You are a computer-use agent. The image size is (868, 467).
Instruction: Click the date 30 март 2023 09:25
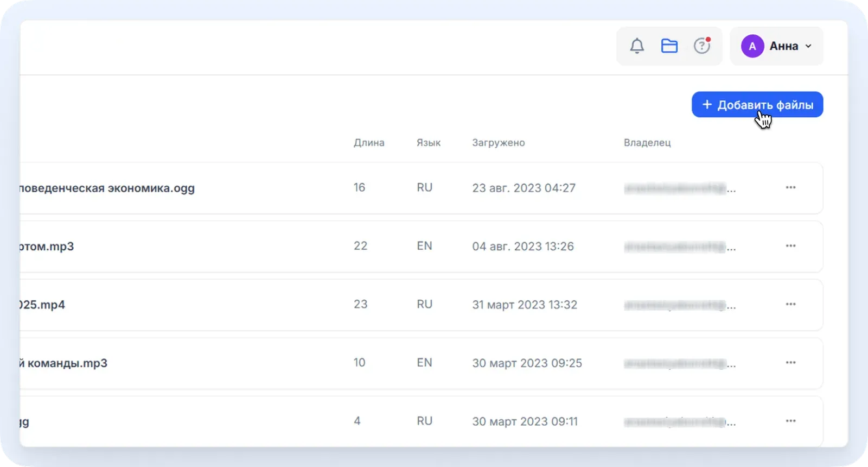pyautogui.click(x=527, y=363)
